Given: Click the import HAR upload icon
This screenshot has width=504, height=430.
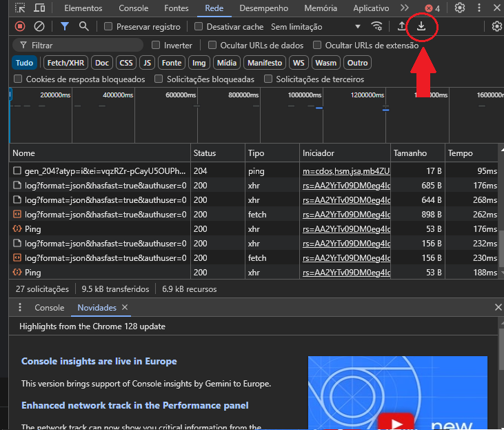Looking at the screenshot, I should point(402,26).
